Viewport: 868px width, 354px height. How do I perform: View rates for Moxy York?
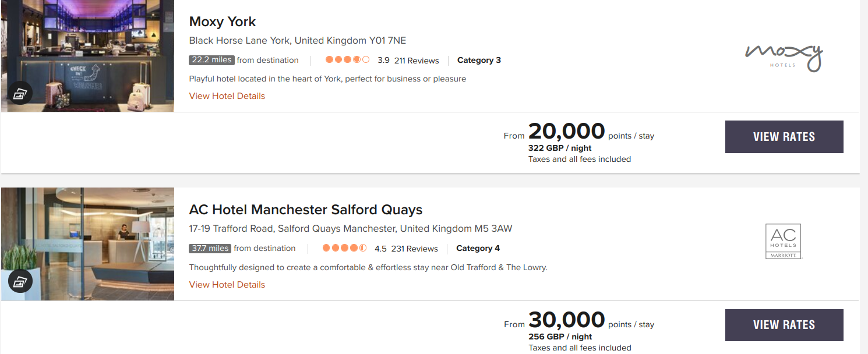point(784,137)
